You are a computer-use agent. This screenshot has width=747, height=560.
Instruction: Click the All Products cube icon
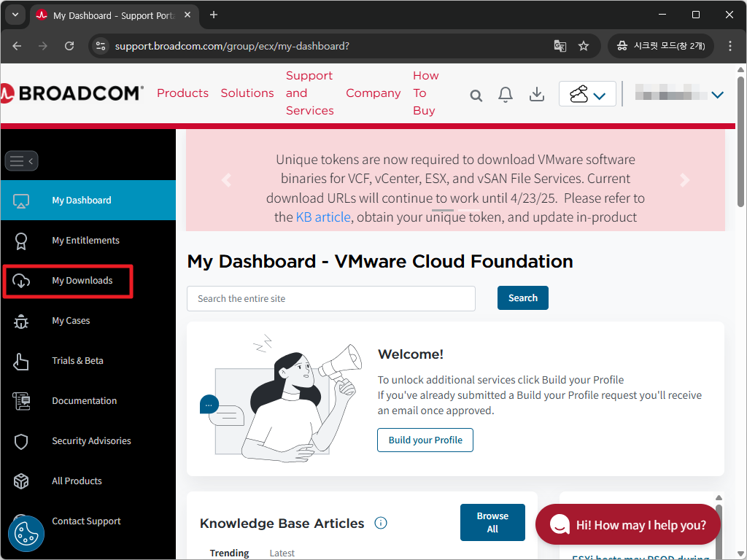(x=21, y=482)
